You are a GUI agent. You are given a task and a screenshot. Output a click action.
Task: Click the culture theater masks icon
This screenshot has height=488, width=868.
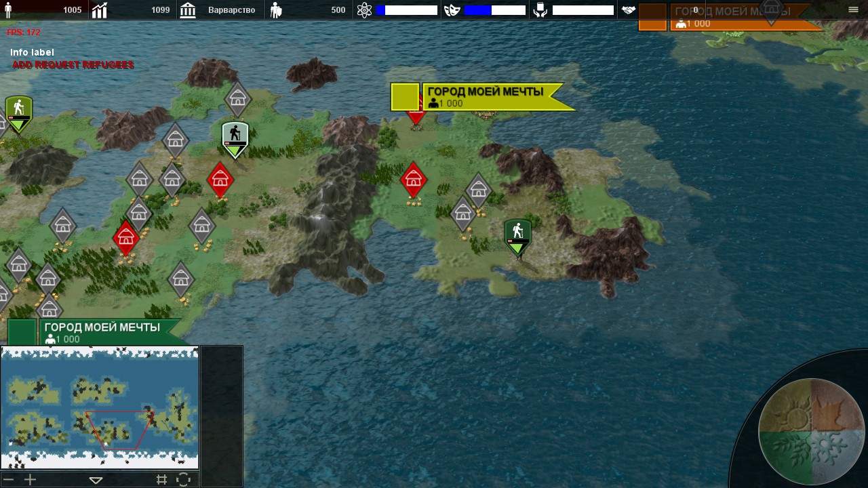click(452, 10)
